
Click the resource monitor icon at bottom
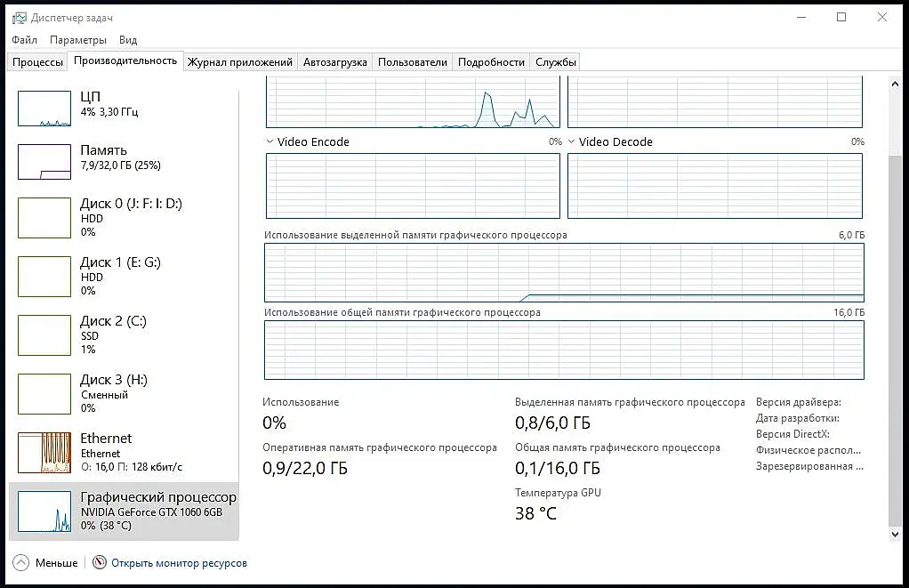pos(100,562)
